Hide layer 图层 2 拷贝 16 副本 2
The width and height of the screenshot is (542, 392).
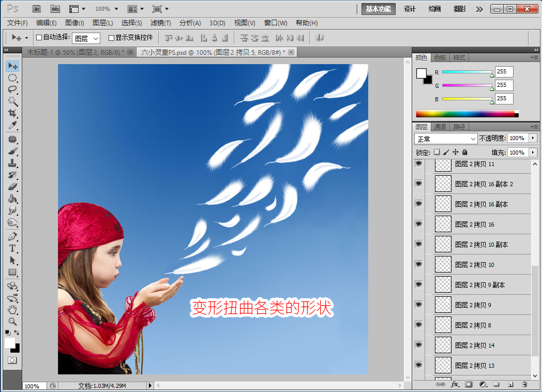(x=419, y=183)
